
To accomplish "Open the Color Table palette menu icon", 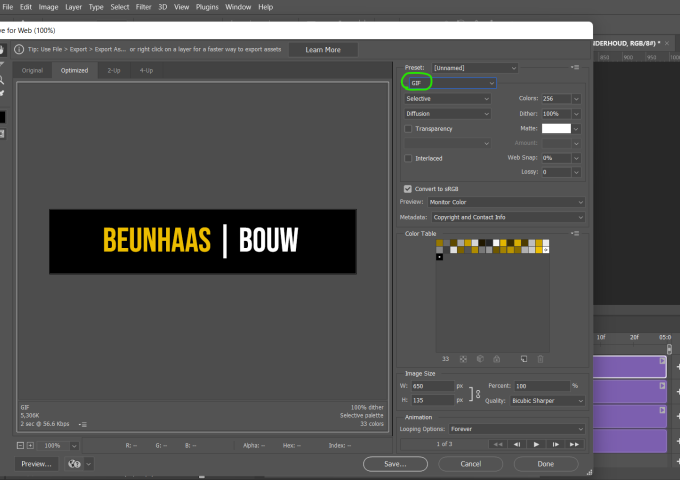I will click(x=575, y=233).
